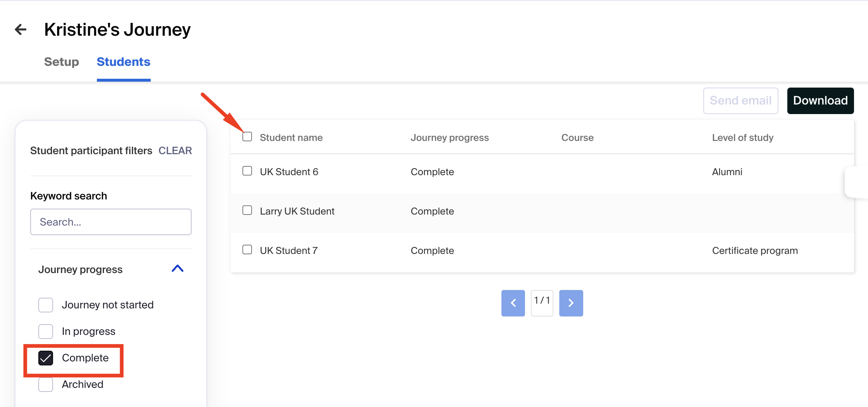Click the Certificate program cell
The width and height of the screenshot is (868, 407).
[755, 251]
